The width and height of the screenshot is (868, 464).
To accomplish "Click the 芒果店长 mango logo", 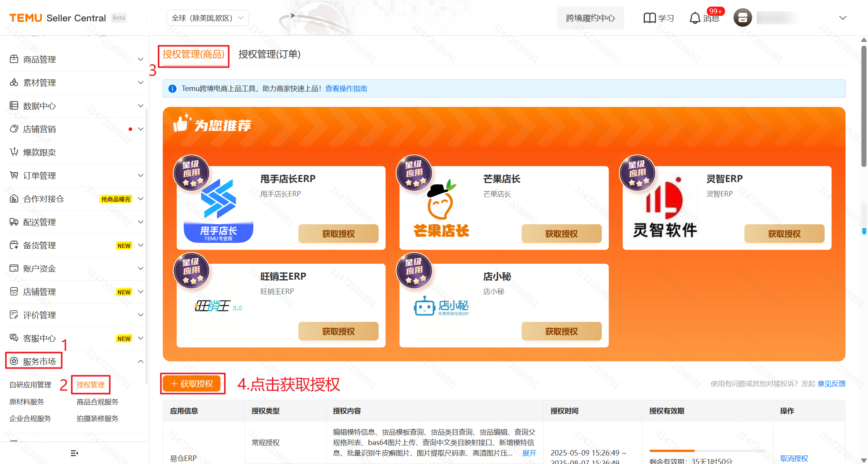I will [x=441, y=208].
